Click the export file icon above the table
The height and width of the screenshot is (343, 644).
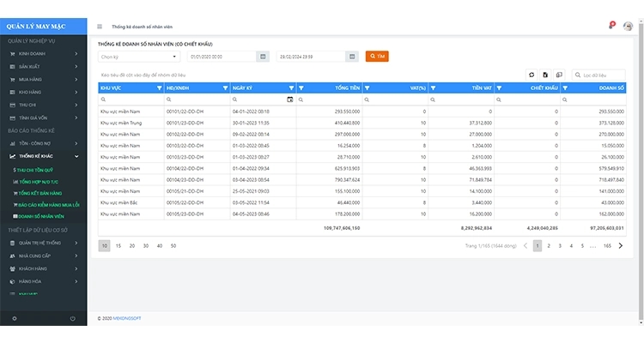(x=545, y=75)
